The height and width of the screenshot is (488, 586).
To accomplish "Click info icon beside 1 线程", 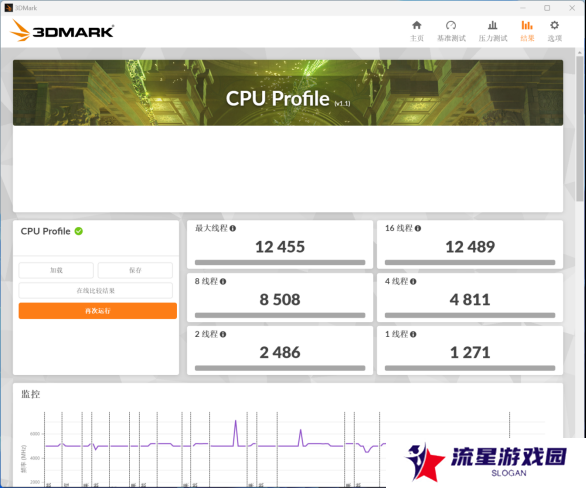I will (x=413, y=334).
